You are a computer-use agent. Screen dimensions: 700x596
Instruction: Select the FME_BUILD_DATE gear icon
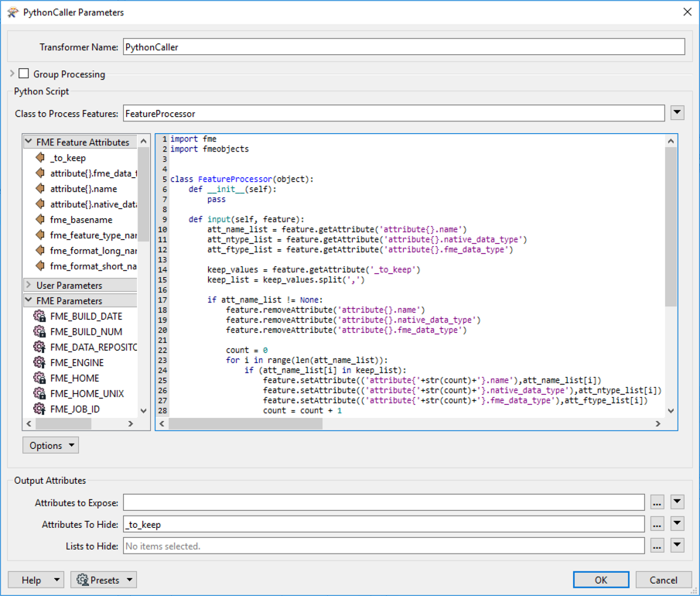[39, 316]
